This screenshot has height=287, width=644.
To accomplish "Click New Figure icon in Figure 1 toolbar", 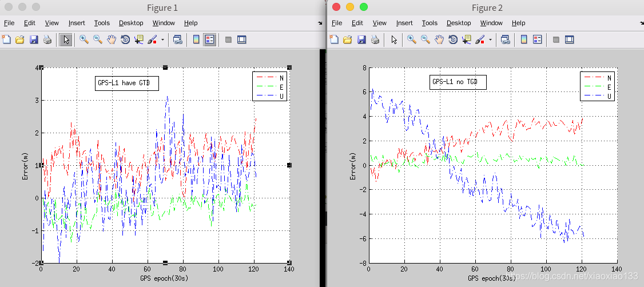I will [x=6, y=39].
